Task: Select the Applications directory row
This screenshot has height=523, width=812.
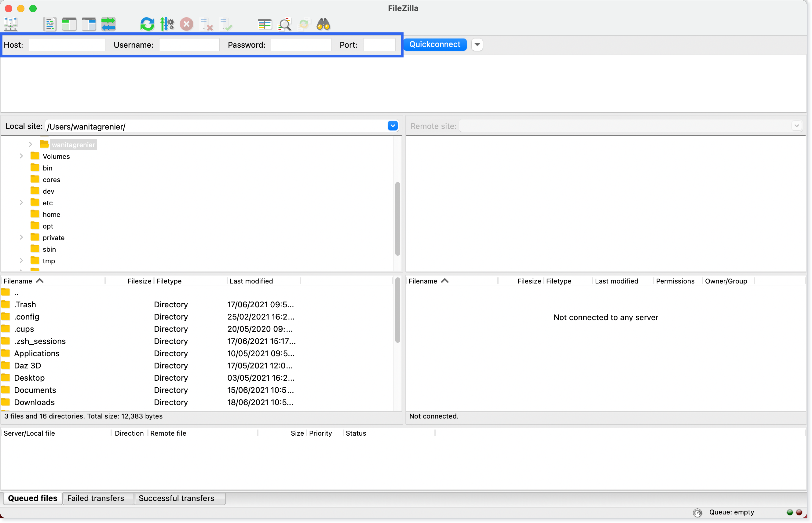Action: click(x=197, y=353)
